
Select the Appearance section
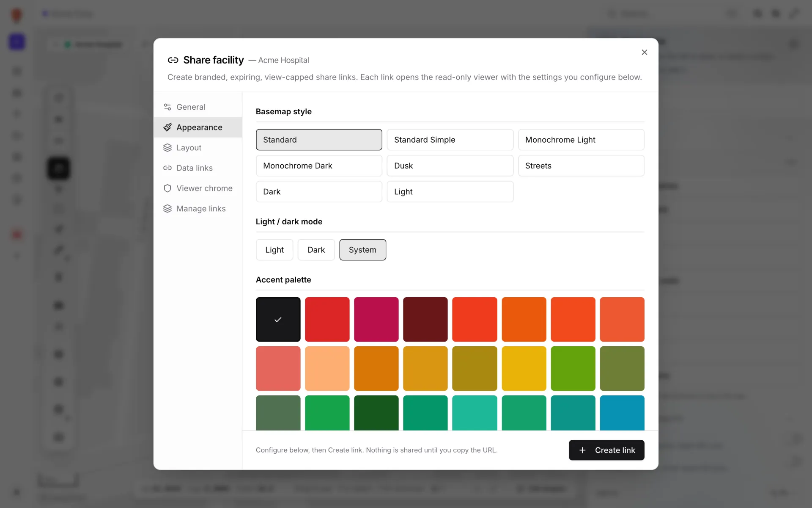198,127
